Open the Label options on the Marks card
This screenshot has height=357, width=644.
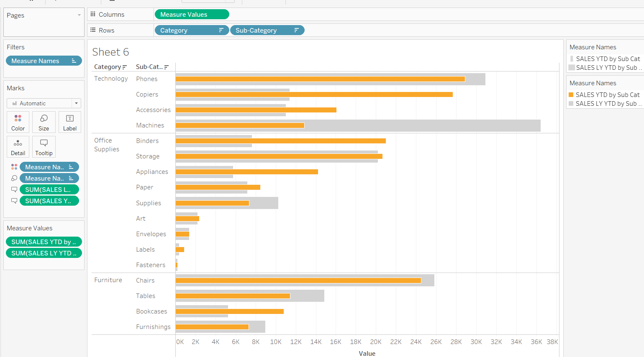pyautogui.click(x=69, y=122)
